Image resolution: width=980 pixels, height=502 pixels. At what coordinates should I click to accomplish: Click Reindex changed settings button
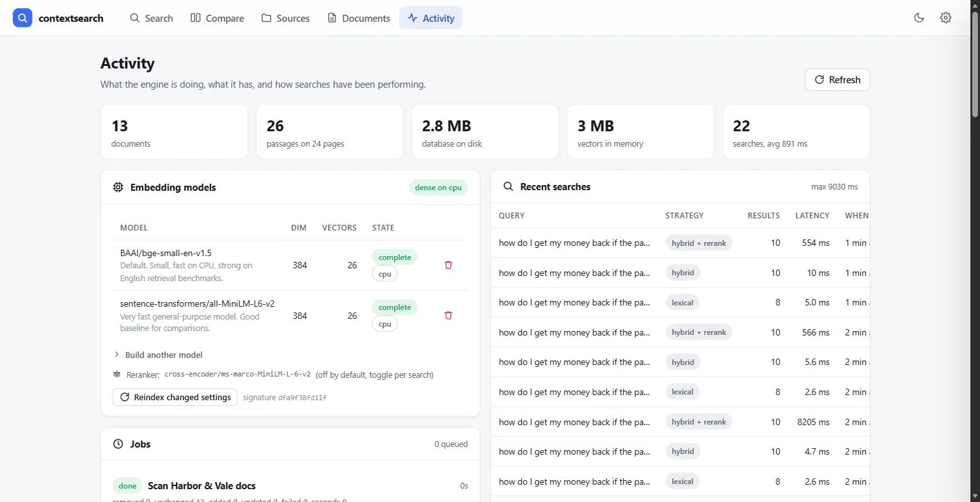tap(175, 398)
